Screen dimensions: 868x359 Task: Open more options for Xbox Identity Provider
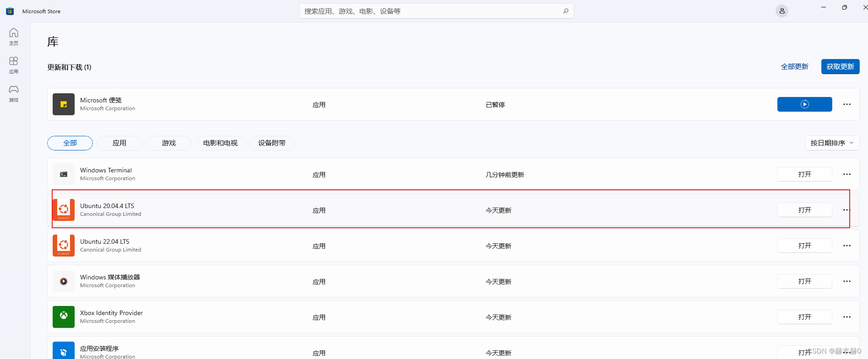847,317
